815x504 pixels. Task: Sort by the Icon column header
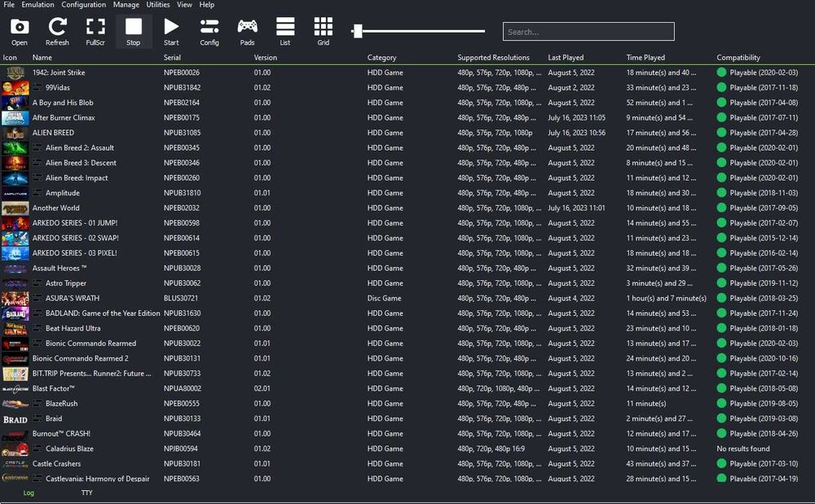point(10,58)
